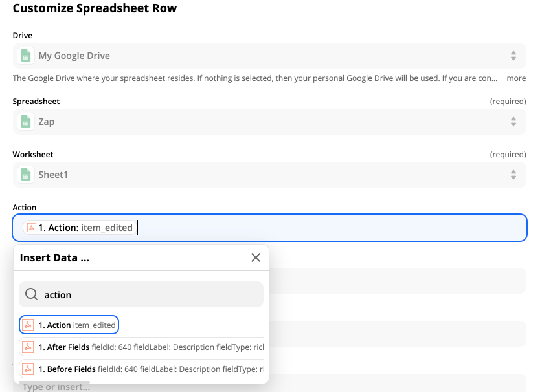The image size is (553, 392).
Task: Select the 'My Google Drive' text in Drive
Action: [74, 56]
